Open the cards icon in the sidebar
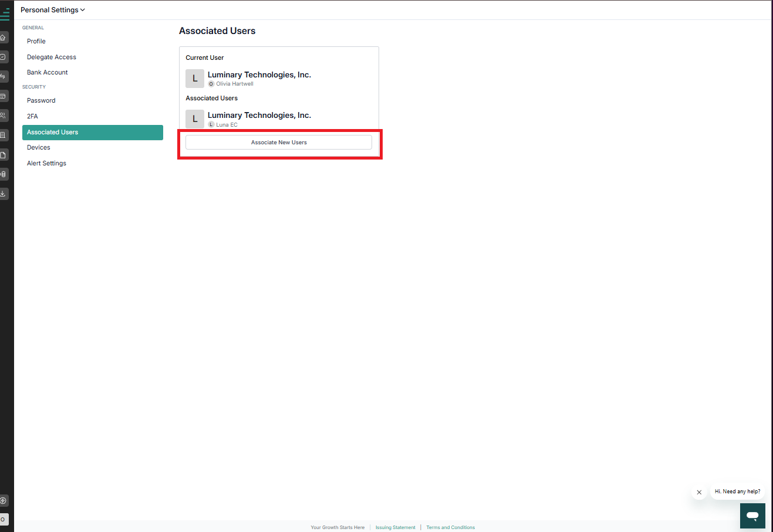Image resolution: width=773 pixels, height=532 pixels. 4,96
